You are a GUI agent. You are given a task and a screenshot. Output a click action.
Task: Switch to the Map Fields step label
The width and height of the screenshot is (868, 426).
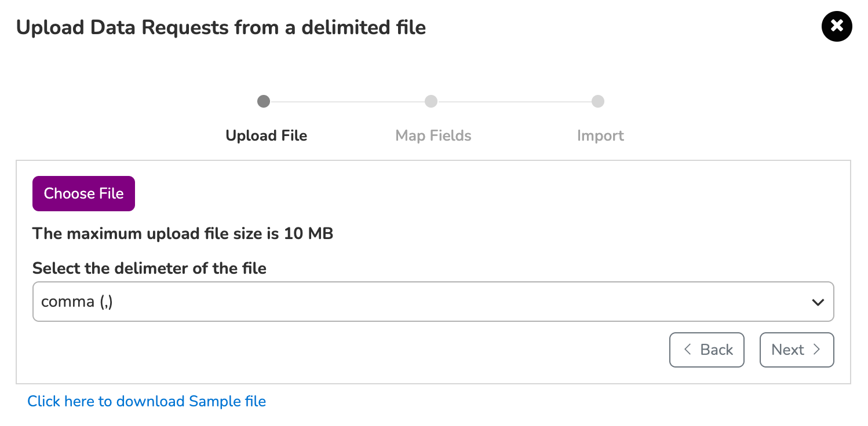tap(433, 136)
